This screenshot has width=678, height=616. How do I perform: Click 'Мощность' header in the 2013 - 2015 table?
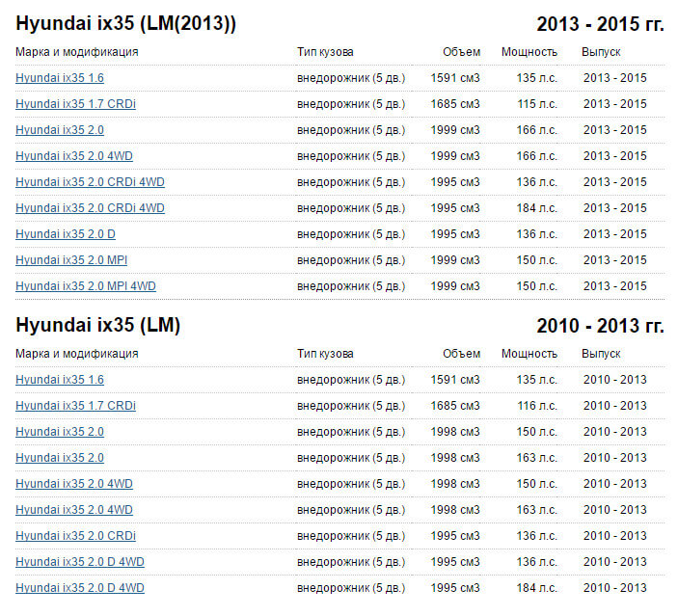529,52
